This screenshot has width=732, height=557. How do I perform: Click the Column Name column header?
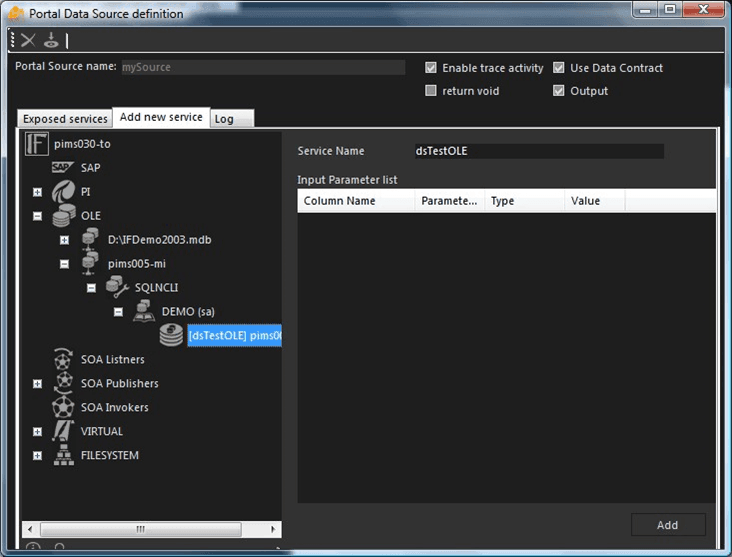[356, 201]
